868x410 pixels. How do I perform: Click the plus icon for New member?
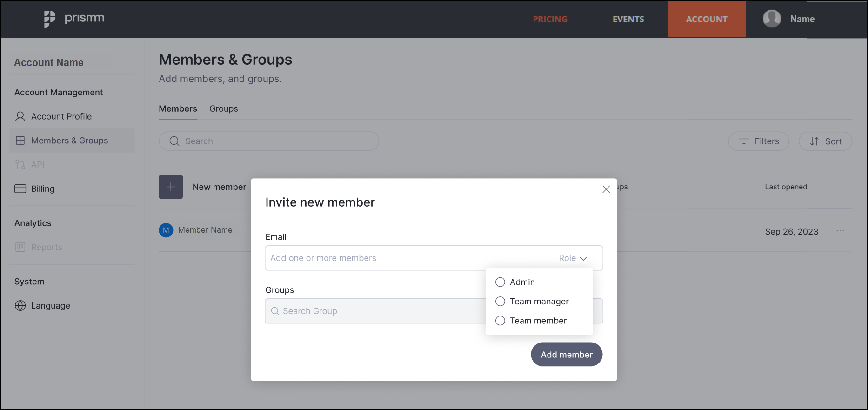(171, 187)
